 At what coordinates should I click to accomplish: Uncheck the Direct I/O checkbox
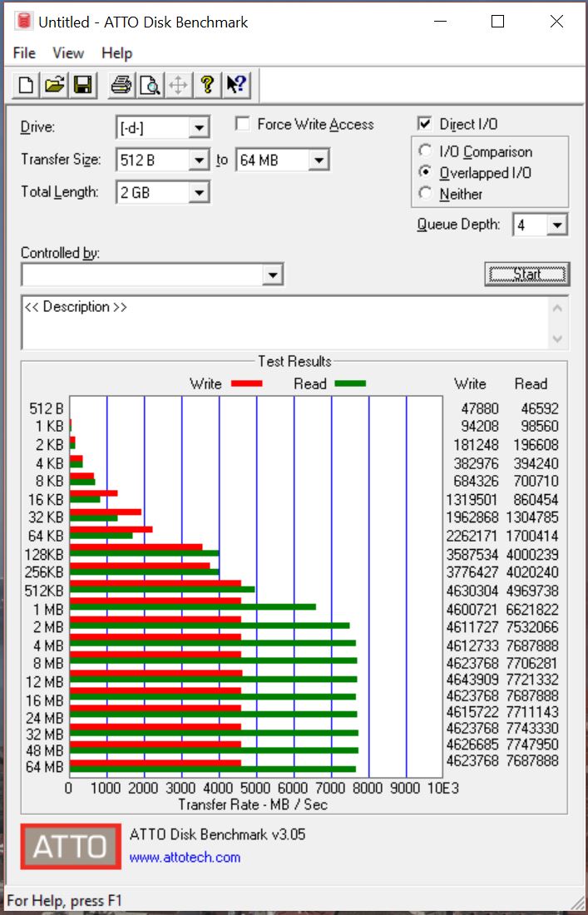[x=425, y=125]
